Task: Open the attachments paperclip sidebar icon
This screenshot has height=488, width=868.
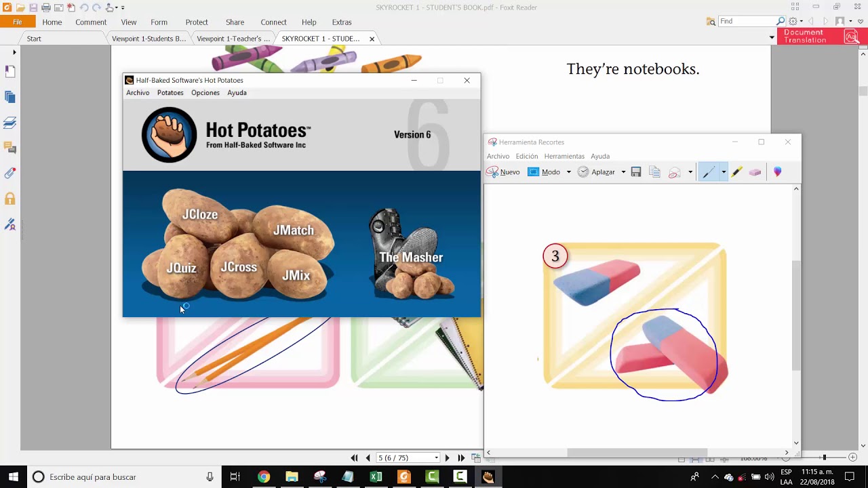Action: pos(10,174)
